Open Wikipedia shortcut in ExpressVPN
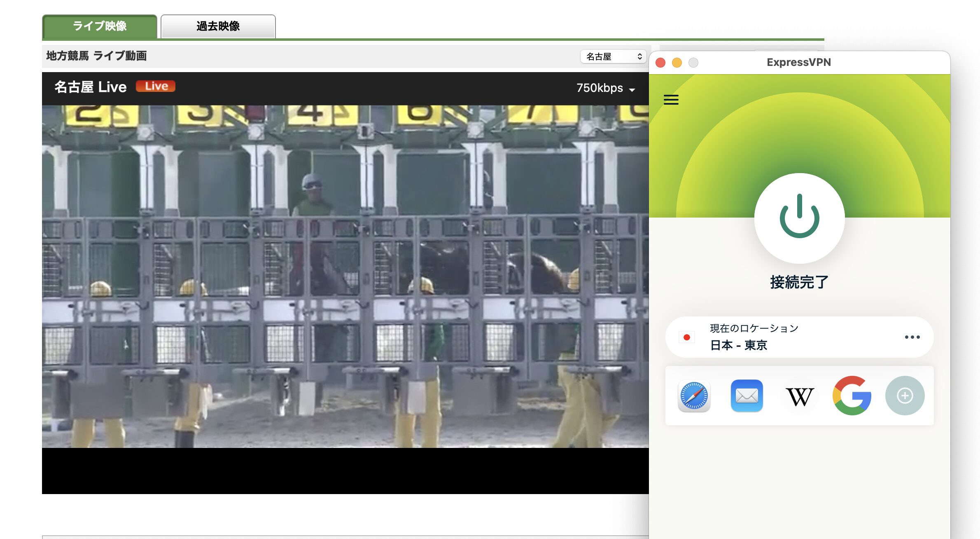Screen dimensions: 980x539 pos(800,396)
